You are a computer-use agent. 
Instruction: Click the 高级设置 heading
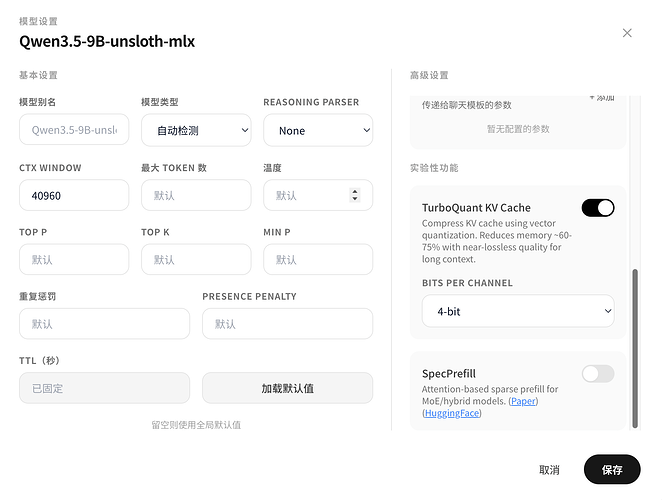click(429, 75)
